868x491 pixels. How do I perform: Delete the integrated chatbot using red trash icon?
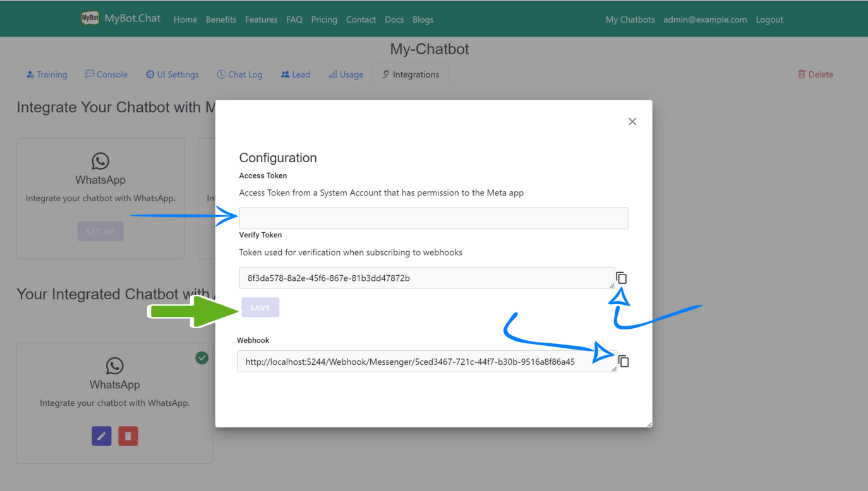pos(128,435)
